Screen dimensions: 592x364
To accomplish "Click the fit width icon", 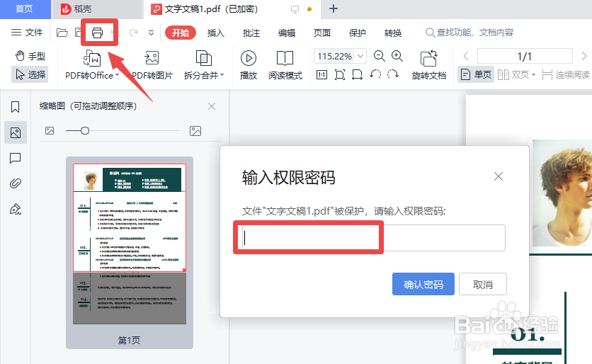I will 357,74.
